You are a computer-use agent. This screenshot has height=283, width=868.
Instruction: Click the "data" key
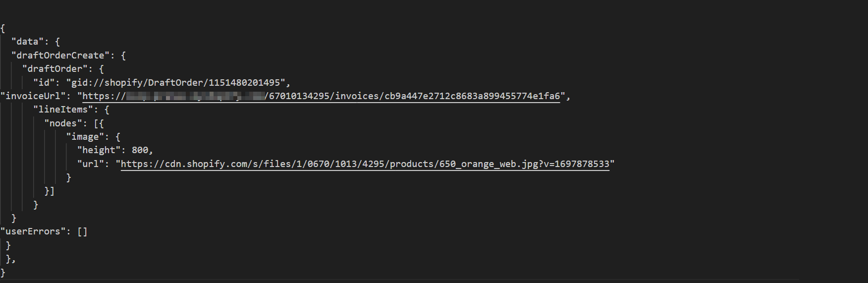click(28, 42)
